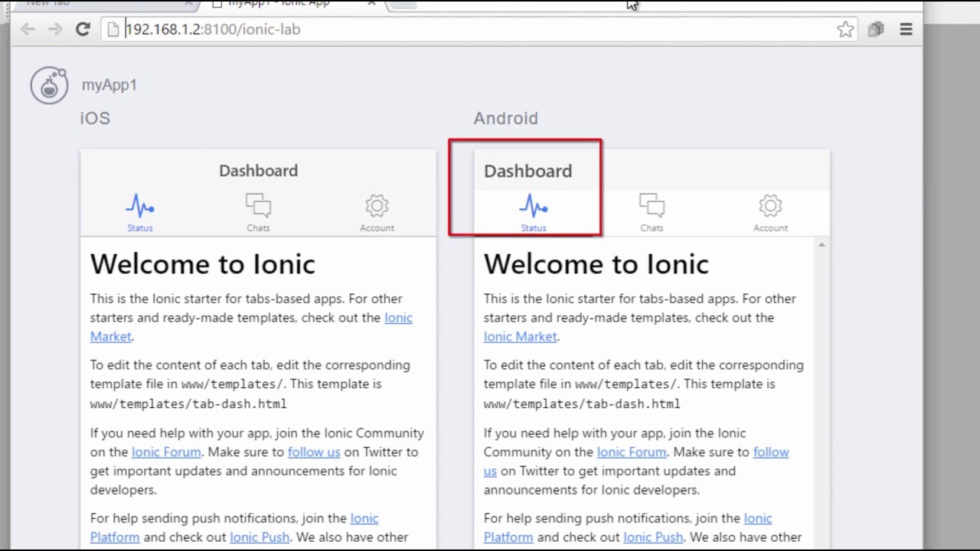Select Account tab in Android preview

click(770, 213)
